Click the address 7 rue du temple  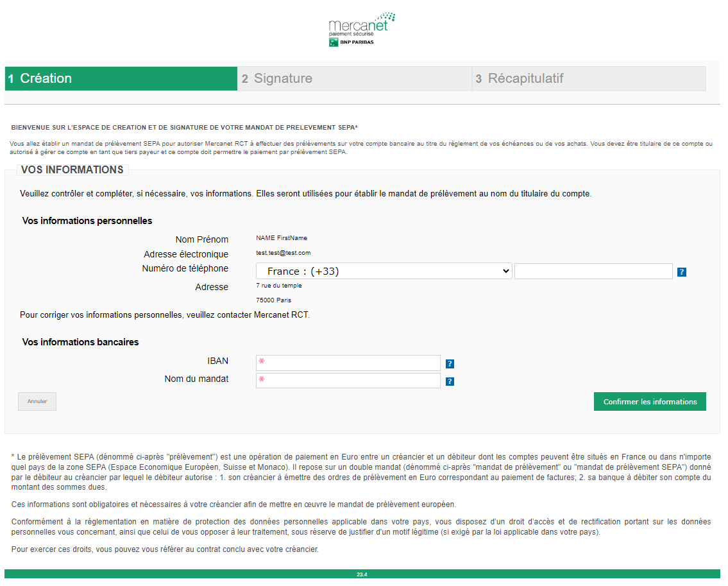(279, 285)
